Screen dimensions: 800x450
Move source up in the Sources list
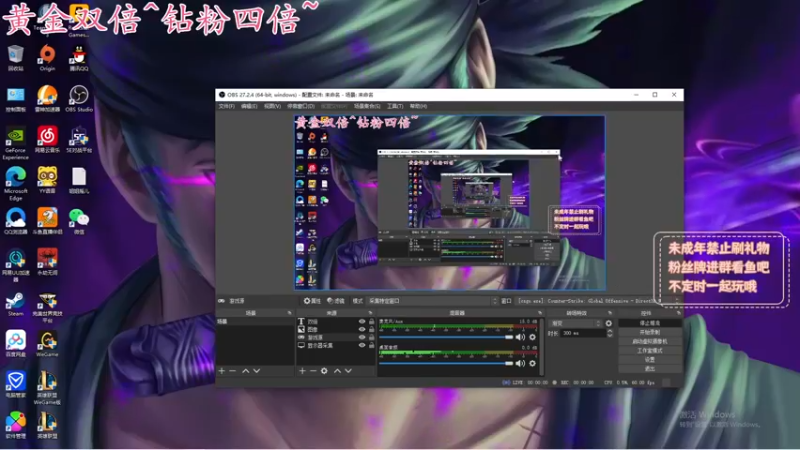[x=337, y=371]
